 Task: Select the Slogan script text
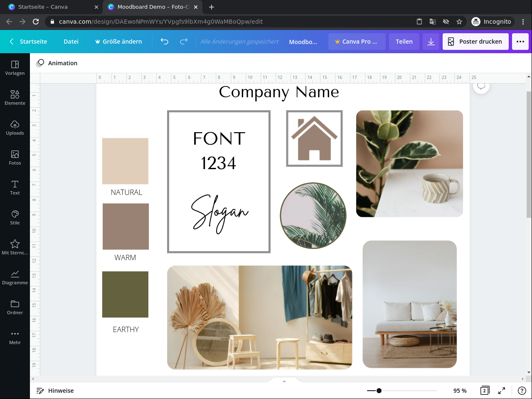point(219,213)
